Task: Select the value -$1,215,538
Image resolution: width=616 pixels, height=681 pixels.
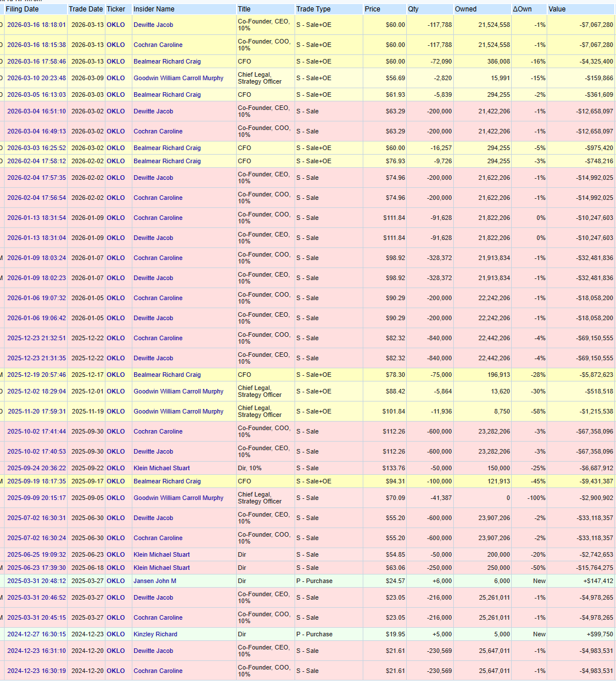Action: click(x=596, y=411)
